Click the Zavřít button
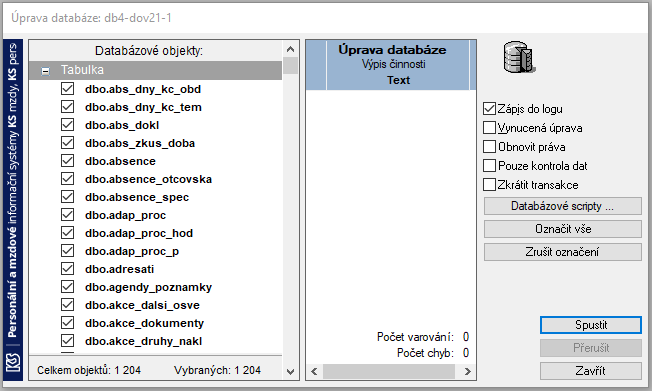652x391 pixels. [x=591, y=371]
